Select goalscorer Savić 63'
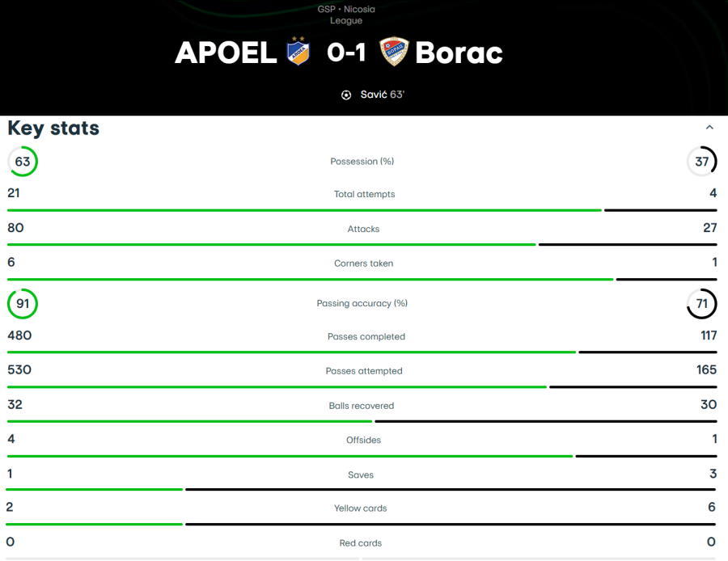This screenshot has width=728, height=561. pos(382,95)
